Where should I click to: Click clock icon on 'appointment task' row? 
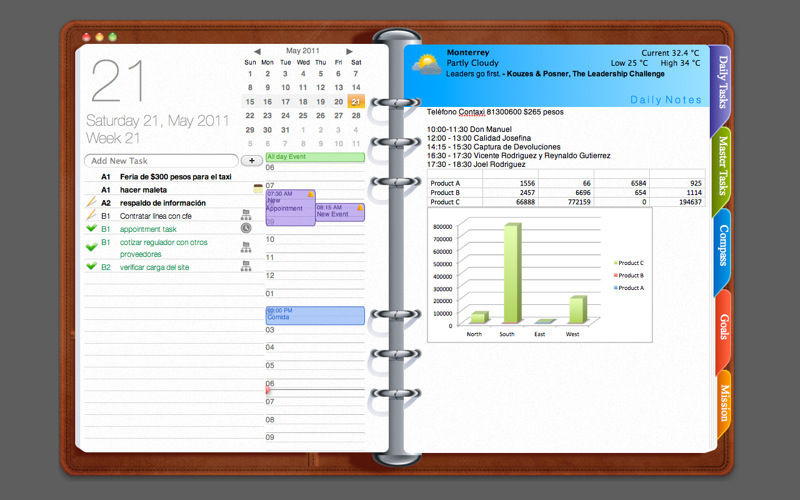click(246, 228)
